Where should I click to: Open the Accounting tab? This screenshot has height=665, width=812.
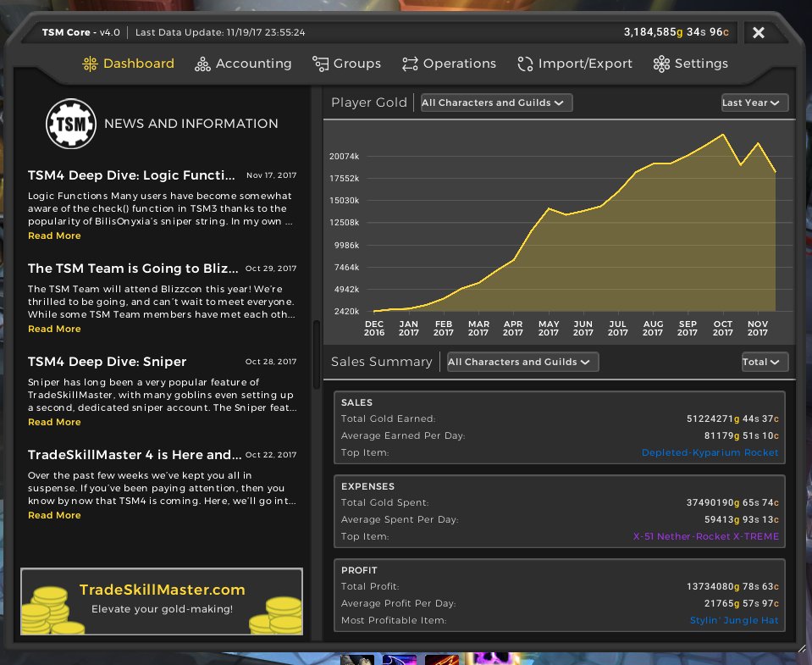point(243,64)
